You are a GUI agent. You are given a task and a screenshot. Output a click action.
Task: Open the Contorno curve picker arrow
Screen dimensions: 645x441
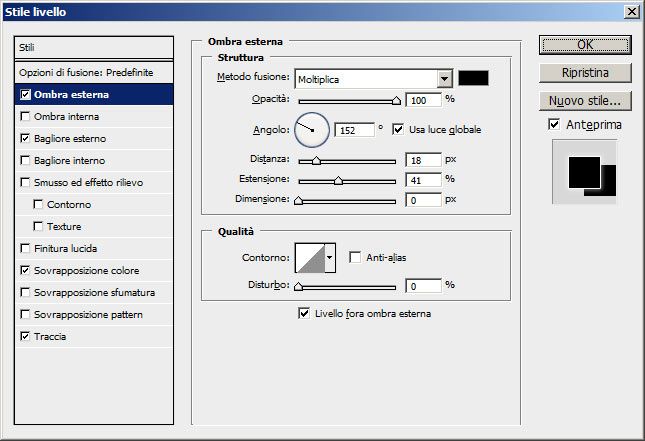pyautogui.click(x=330, y=258)
